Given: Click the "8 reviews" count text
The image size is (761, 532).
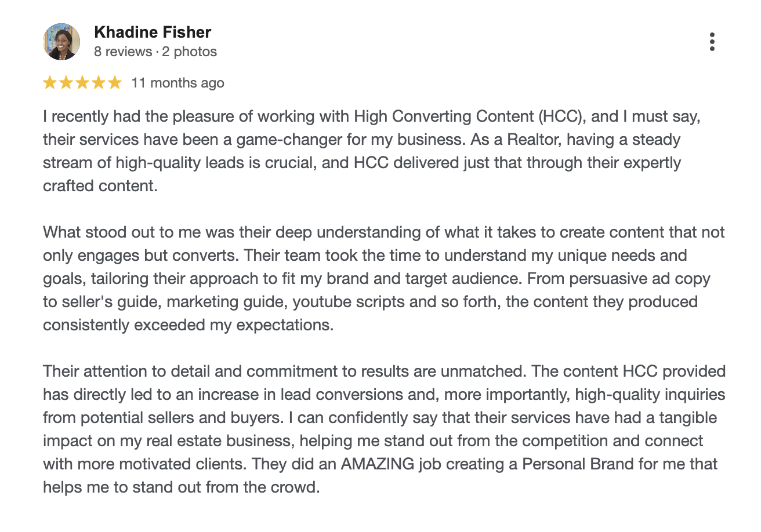Looking at the screenshot, I should [123, 52].
